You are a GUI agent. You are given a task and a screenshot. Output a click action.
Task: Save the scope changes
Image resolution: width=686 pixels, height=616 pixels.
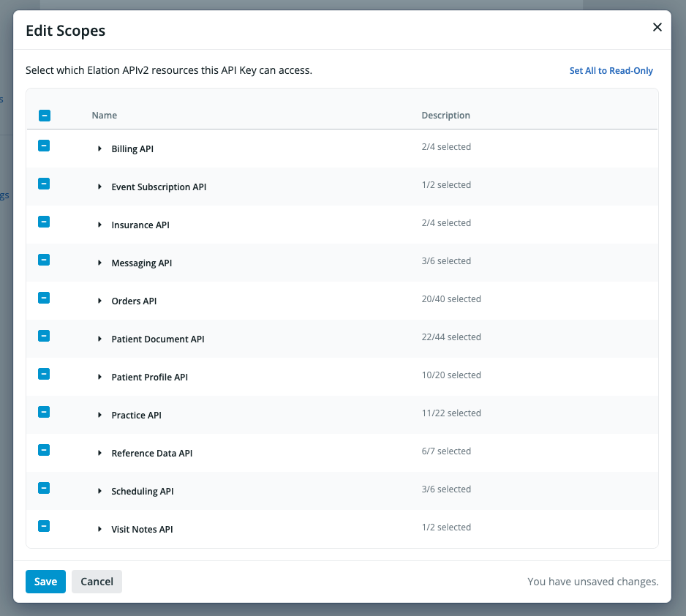[45, 582]
